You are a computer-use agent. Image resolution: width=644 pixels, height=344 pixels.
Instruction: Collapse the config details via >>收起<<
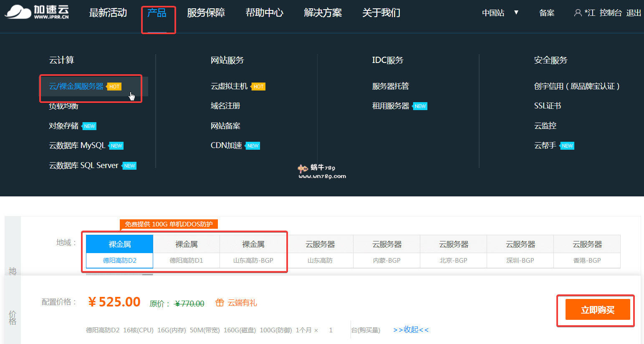point(411,330)
